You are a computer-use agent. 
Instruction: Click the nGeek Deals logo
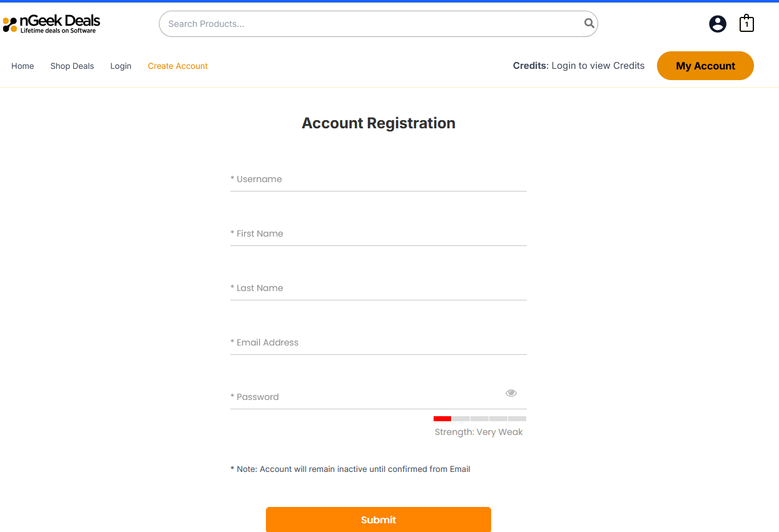click(51, 24)
